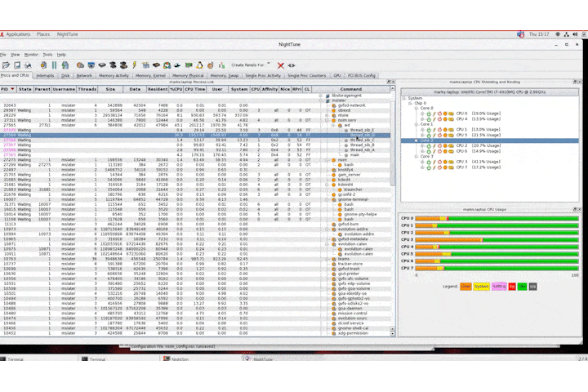
Task: Click the Command column header
Action: 351,89
